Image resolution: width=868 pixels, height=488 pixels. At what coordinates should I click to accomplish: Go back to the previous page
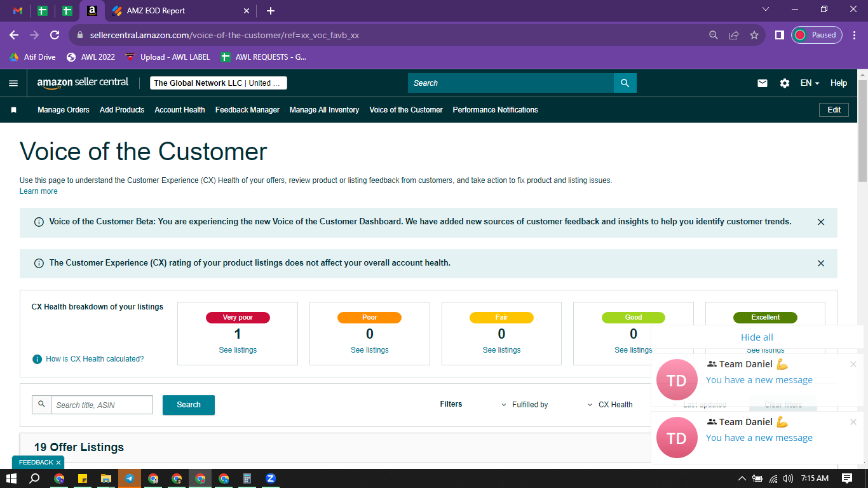point(14,35)
